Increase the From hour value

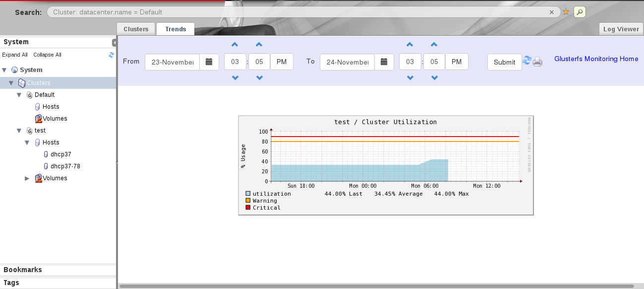235,45
